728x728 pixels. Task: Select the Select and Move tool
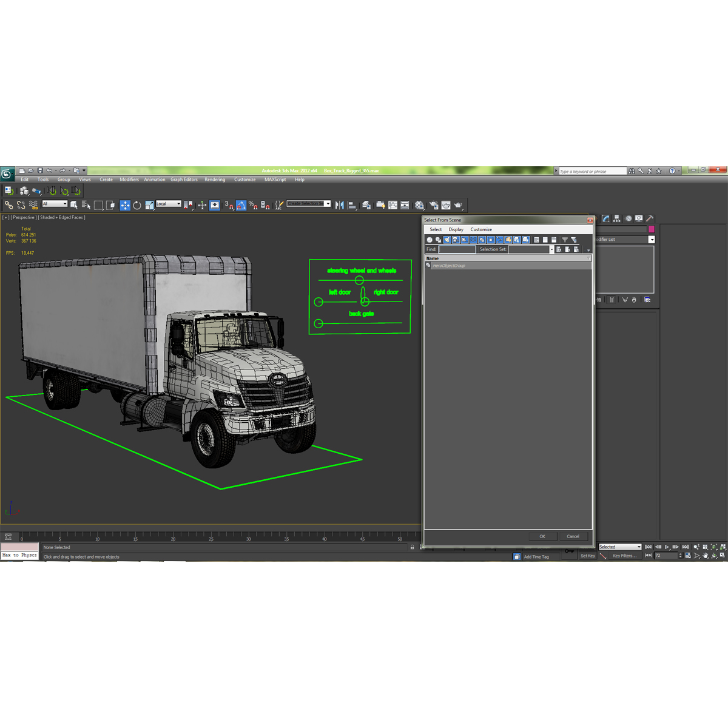click(124, 204)
